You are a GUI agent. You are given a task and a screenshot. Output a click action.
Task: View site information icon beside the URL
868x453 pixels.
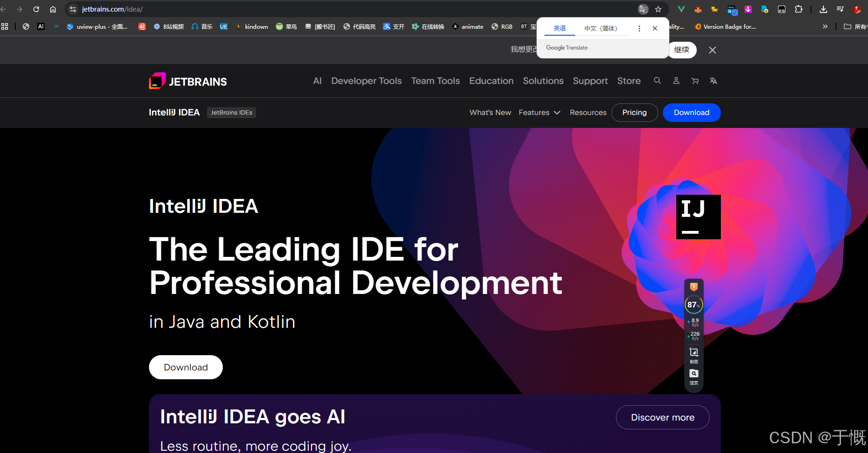pyautogui.click(x=73, y=9)
